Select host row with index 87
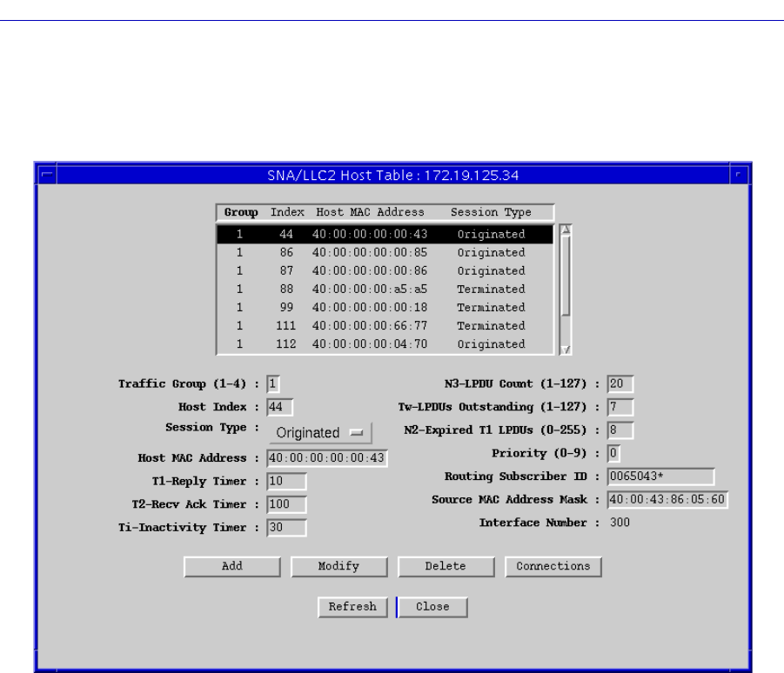Image resolution: width=784 pixels, height=673 pixels. coord(385,270)
